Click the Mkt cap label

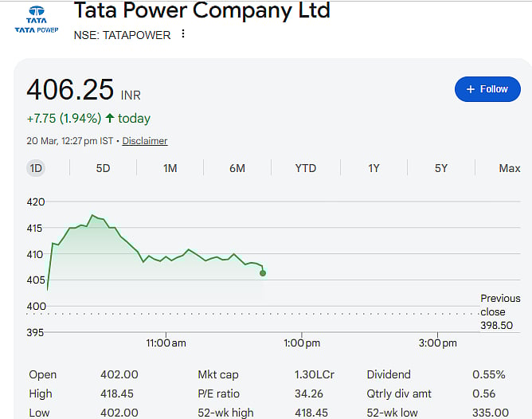click(217, 374)
